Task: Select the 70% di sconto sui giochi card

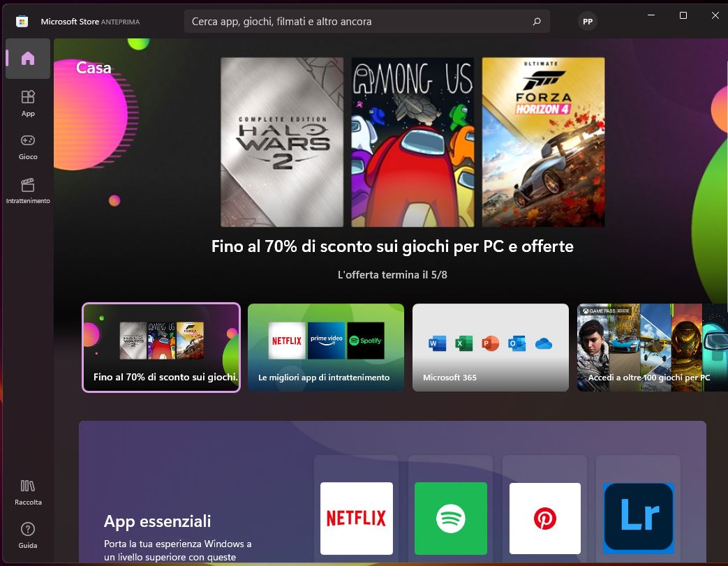Action: pos(161,348)
